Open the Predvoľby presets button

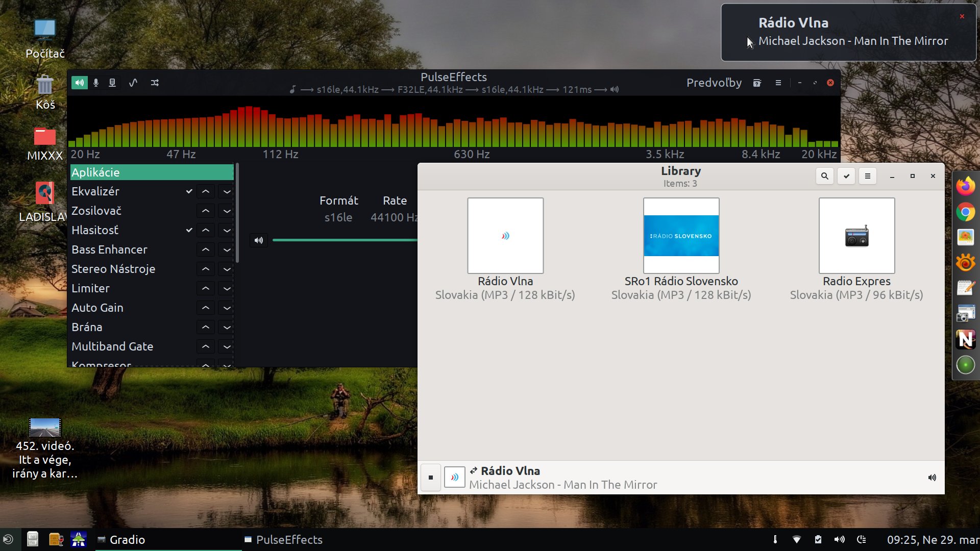714,83
